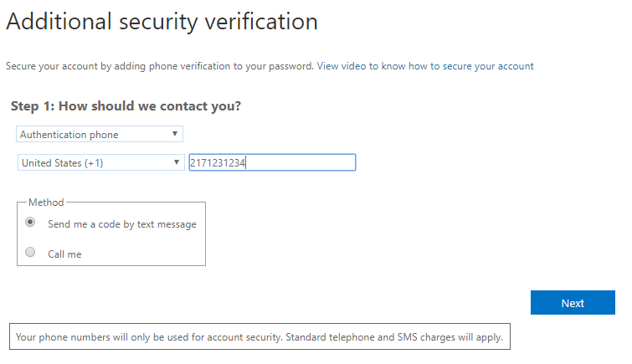632x364 pixels.
Task: Select the text message code radio button
Action: (31, 223)
